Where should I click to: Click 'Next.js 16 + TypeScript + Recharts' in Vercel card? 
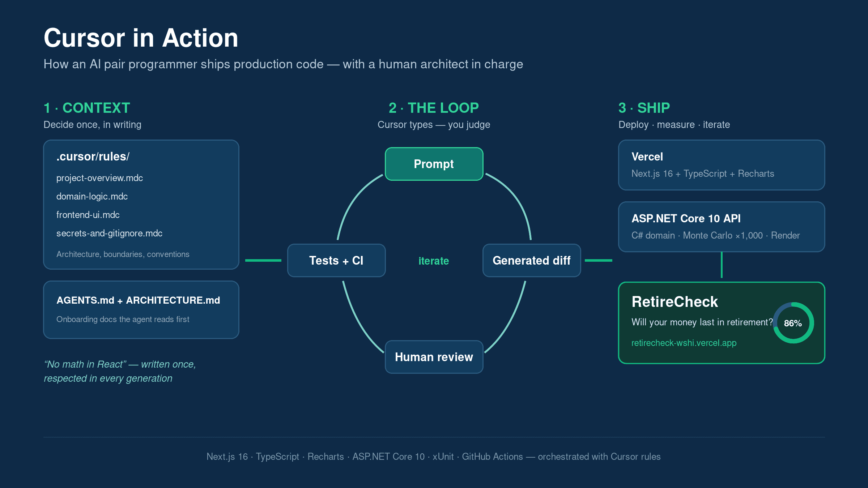(x=703, y=174)
